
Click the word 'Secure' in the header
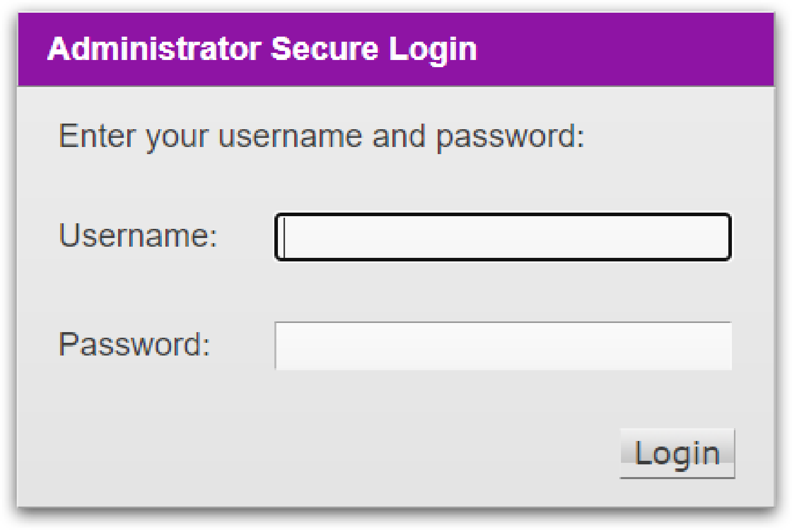pos(324,49)
